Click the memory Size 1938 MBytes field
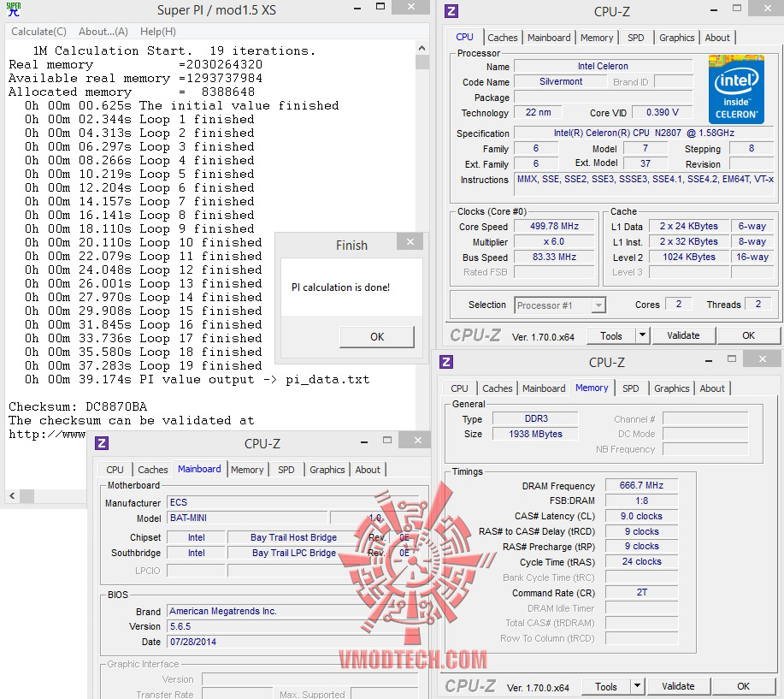784x699 pixels. (x=536, y=434)
